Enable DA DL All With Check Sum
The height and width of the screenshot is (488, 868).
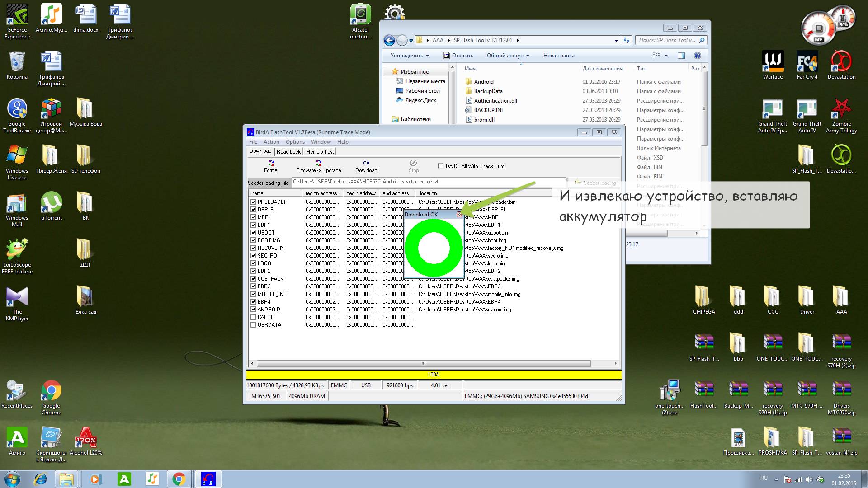[440, 166]
